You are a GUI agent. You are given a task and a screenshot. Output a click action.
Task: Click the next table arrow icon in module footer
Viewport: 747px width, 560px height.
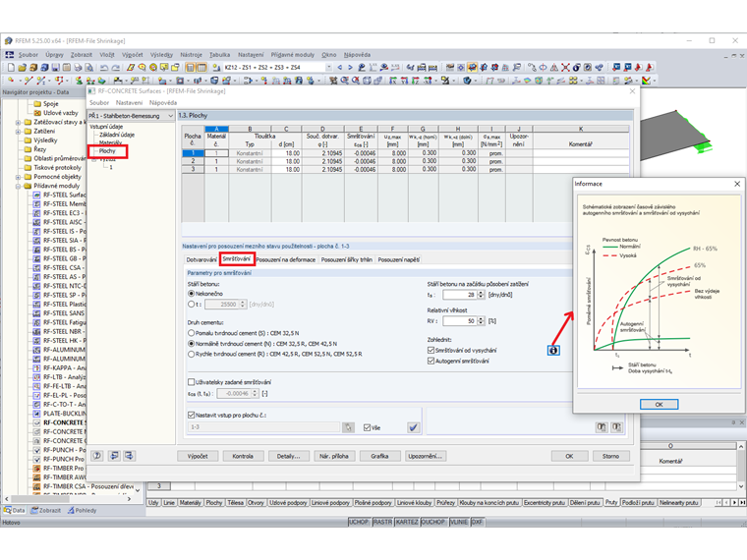coord(129,456)
